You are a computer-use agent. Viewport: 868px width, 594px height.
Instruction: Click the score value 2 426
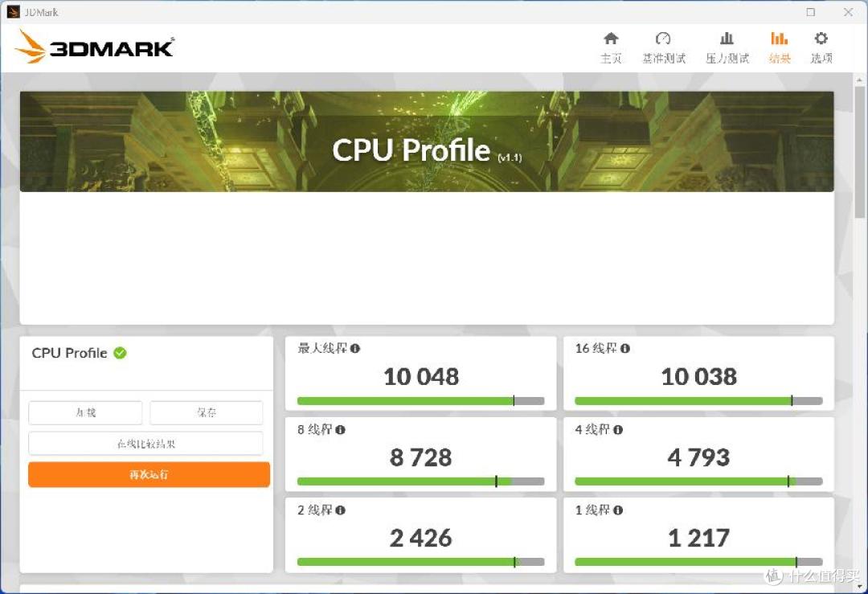[x=420, y=538]
